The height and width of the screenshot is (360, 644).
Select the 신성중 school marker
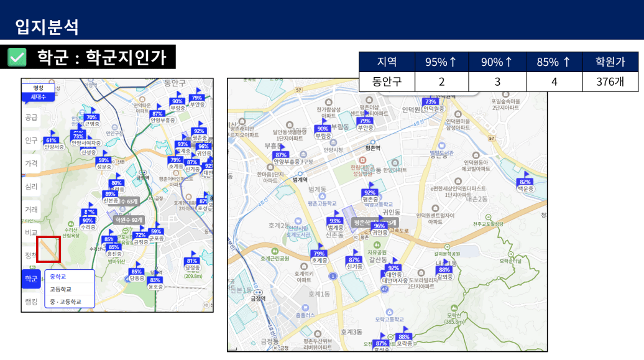[x=88, y=152]
